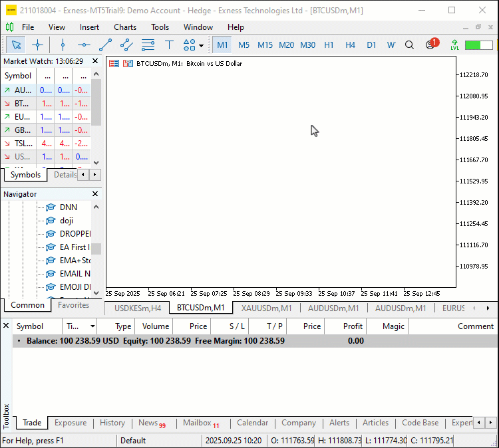Viewport: 499px width, 448px height.
Task: Open the shapes tool dropdown arrow
Action: pos(201,45)
